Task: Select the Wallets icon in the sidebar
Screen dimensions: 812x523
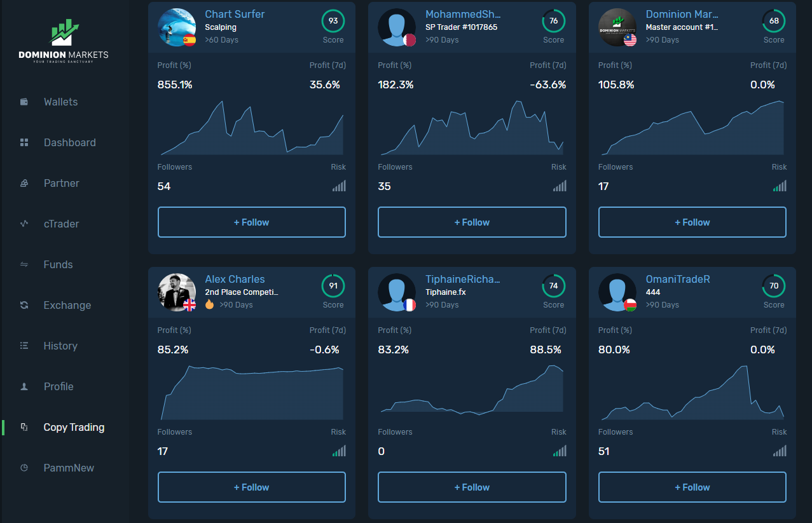Action: 24,102
